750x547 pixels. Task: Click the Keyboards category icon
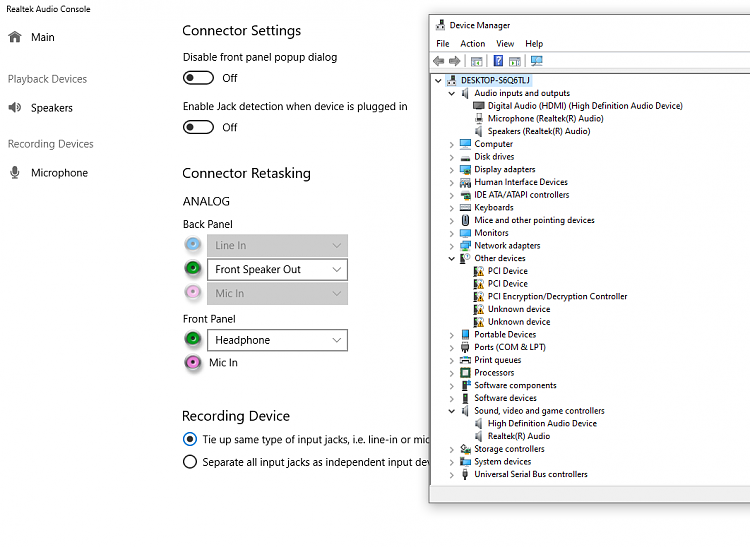tap(465, 208)
